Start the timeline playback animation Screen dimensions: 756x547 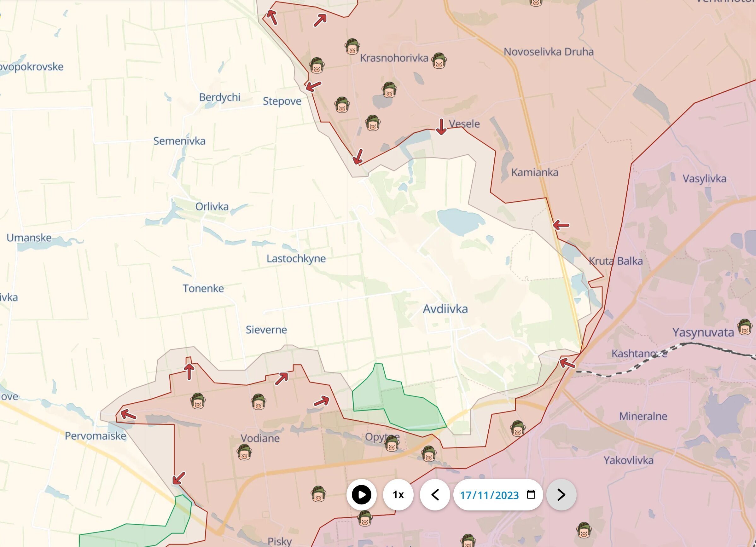pyautogui.click(x=361, y=495)
